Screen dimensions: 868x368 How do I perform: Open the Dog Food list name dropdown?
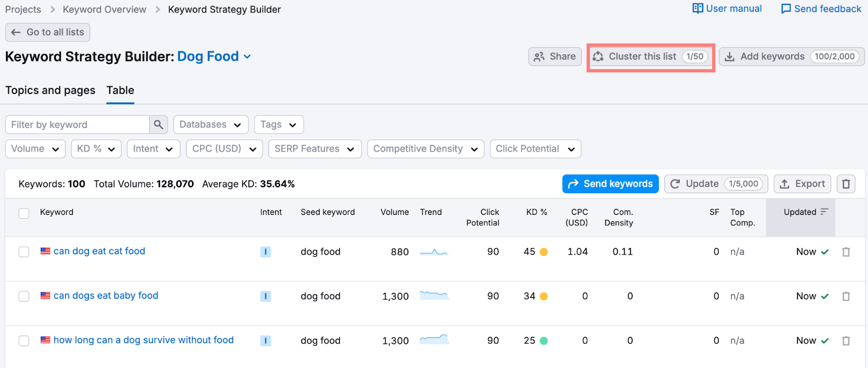[247, 56]
